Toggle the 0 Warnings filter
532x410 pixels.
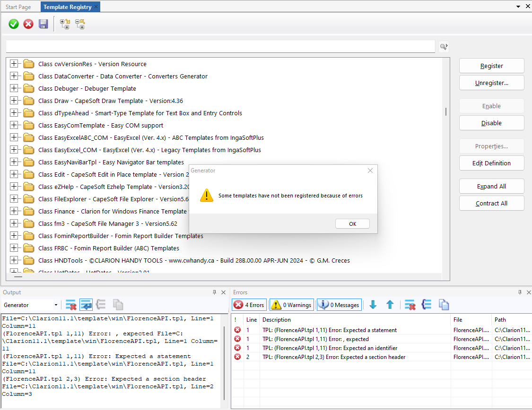291,305
